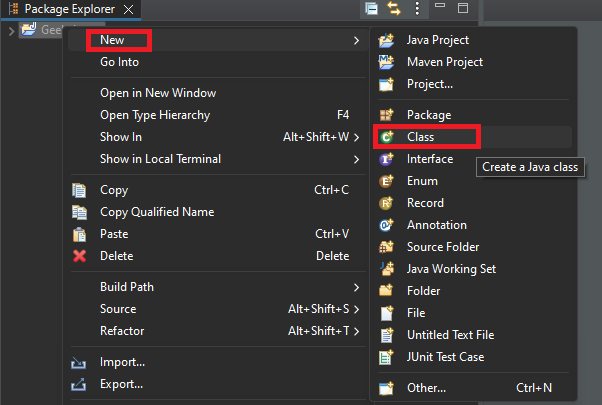Toggle Link with Editor button
The width and height of the screenshot is (602, 405).
394,8
